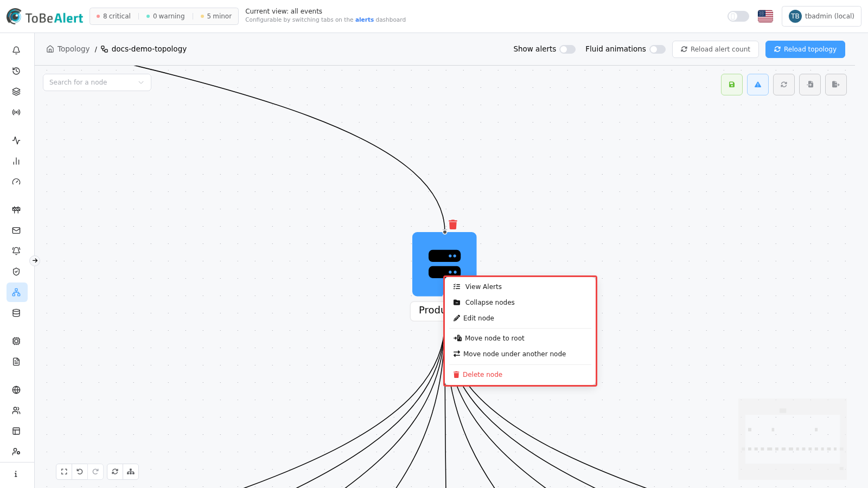
Task: Select View Alerts in context menu
Action: [x=520, y=287]
